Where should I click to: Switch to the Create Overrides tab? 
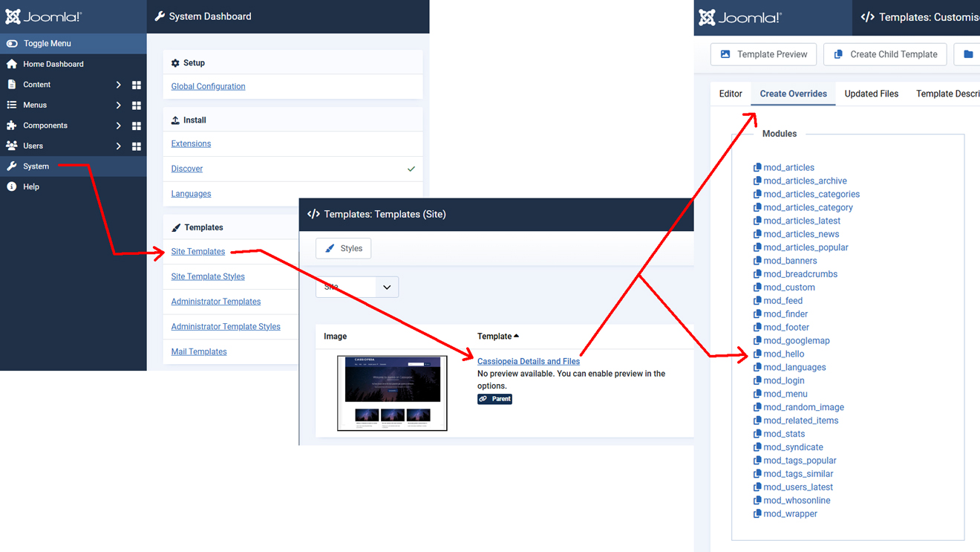(793, 94)
